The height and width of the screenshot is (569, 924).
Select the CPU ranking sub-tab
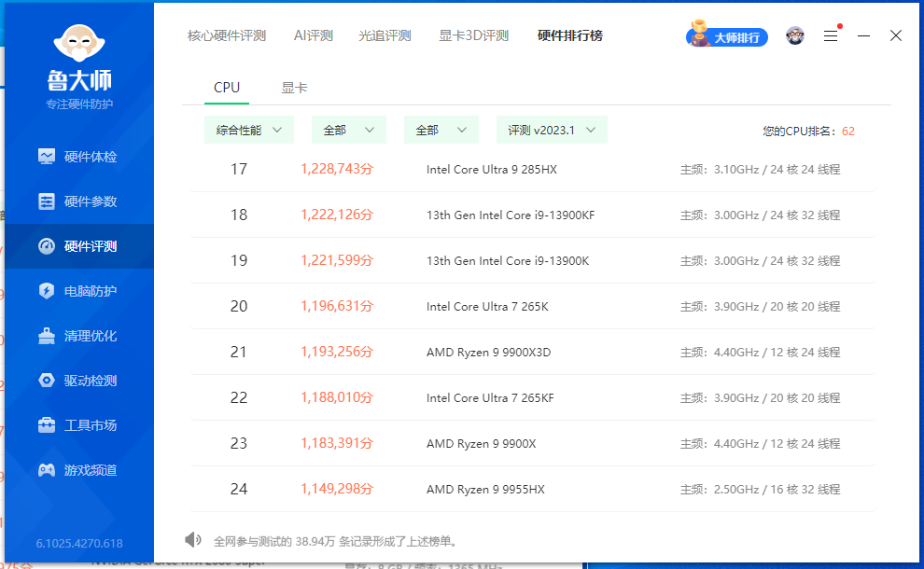point(227,88)
